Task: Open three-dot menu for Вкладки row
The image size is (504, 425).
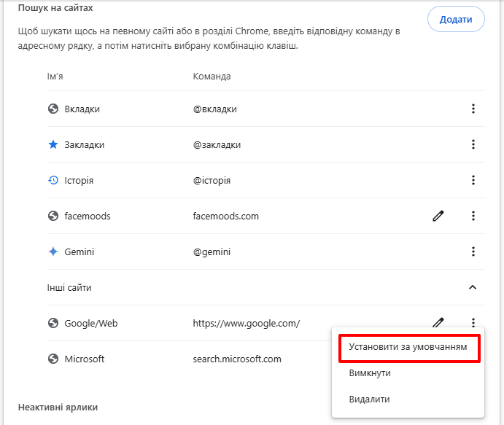Action: [473, 109]
